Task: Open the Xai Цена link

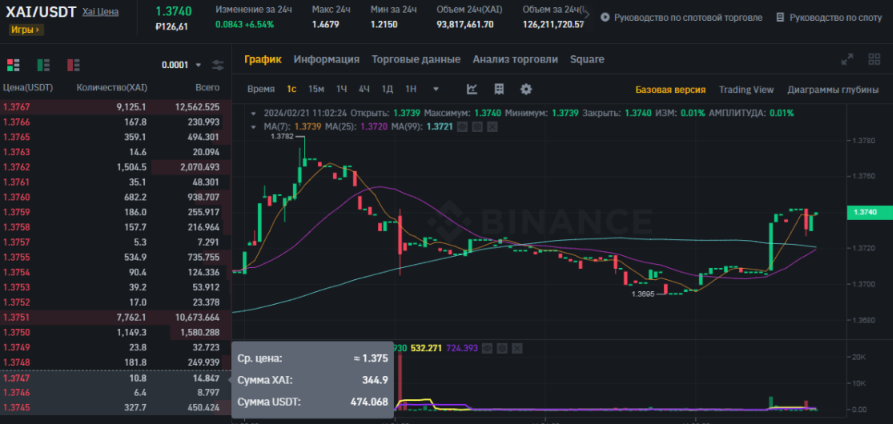Action: 100,11
